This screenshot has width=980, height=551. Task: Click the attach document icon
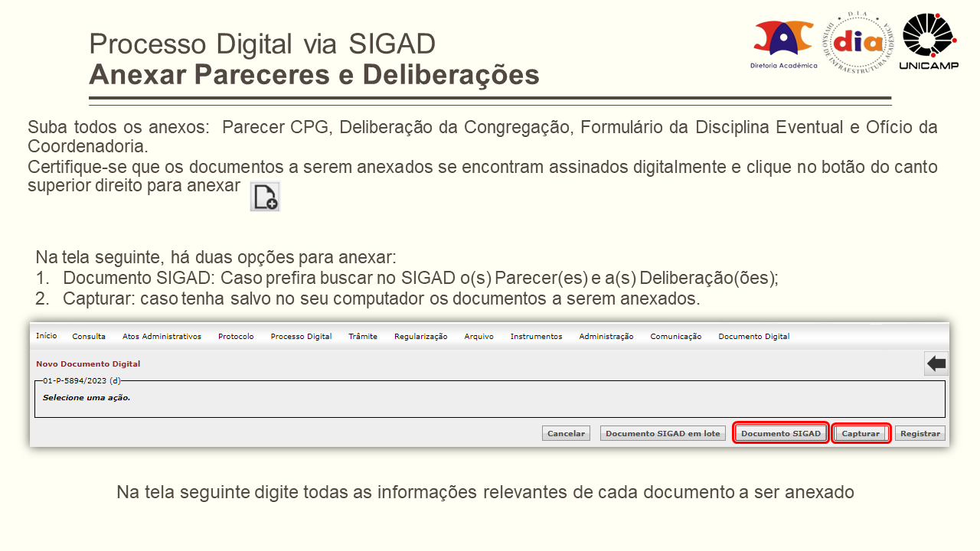tap(265, 197)
